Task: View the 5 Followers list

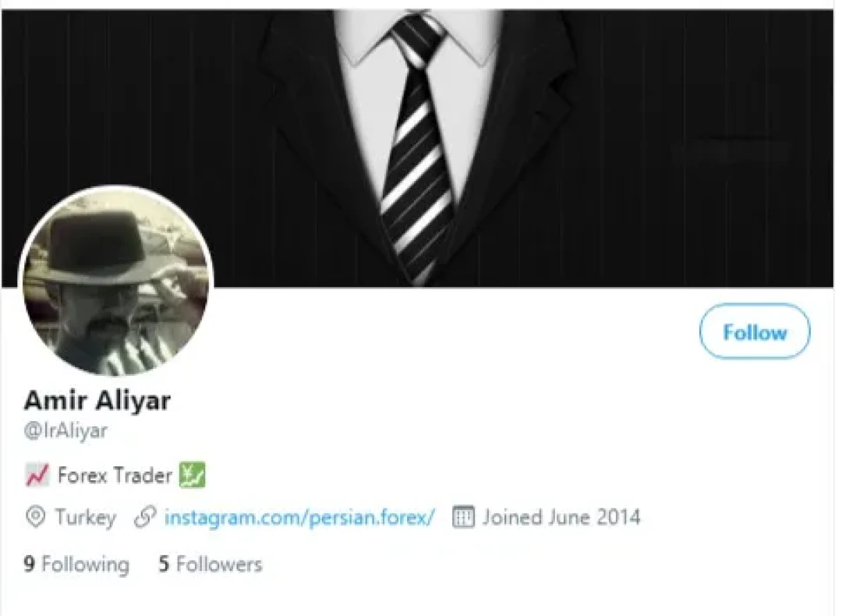Action: [210, 564]
